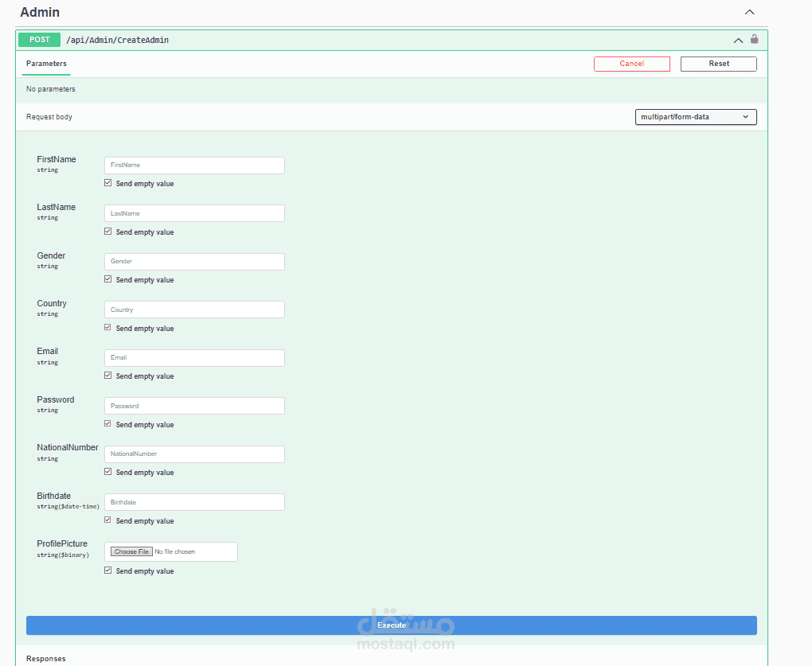Select the Parameters tab
The width and height of the screenshot is (812, 666).
tap(46, 64)
